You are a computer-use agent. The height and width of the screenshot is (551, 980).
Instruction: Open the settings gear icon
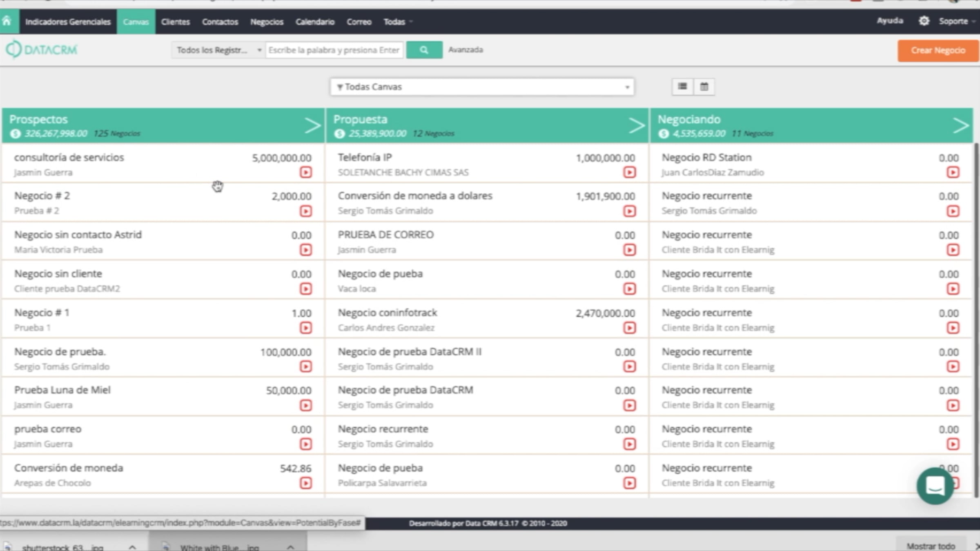tap(924, 21)
